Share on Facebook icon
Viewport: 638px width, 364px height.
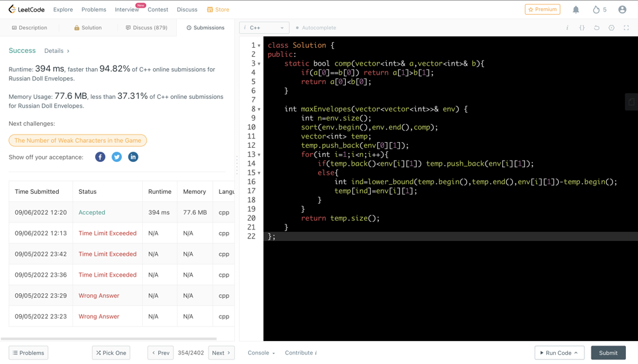click(x=100, y=157)
